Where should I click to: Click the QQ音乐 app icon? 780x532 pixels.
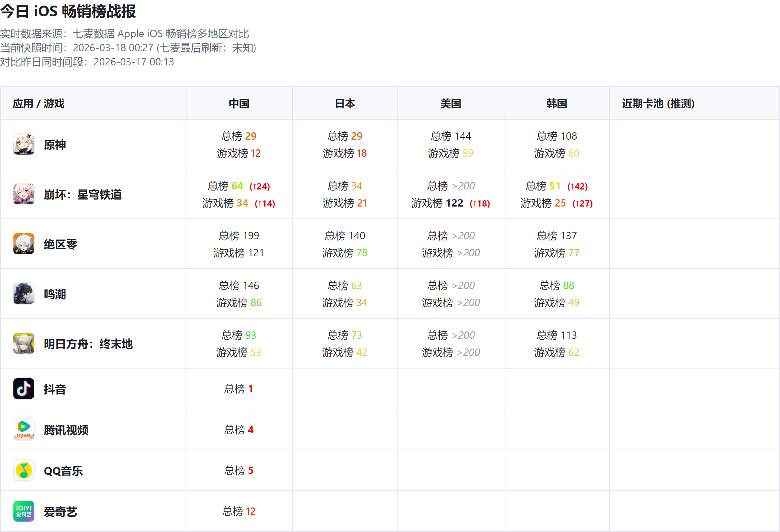(24, 470)
